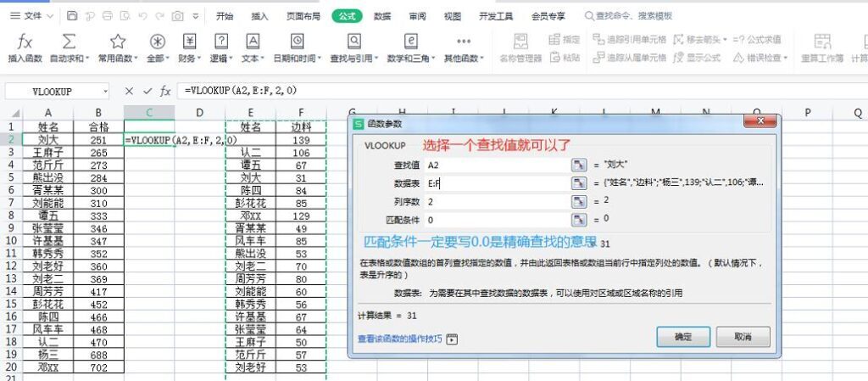The width and height of the screenshot is (868, 381).
Task: Click range selector icon for 查找值 field
Action: (579, 165)
